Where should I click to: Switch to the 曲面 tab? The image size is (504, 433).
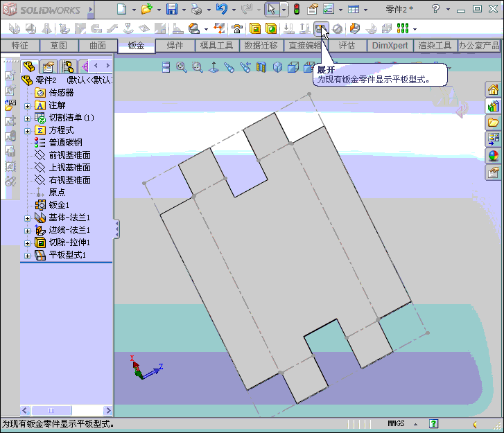pyautogui.click(x=98, y=46)
